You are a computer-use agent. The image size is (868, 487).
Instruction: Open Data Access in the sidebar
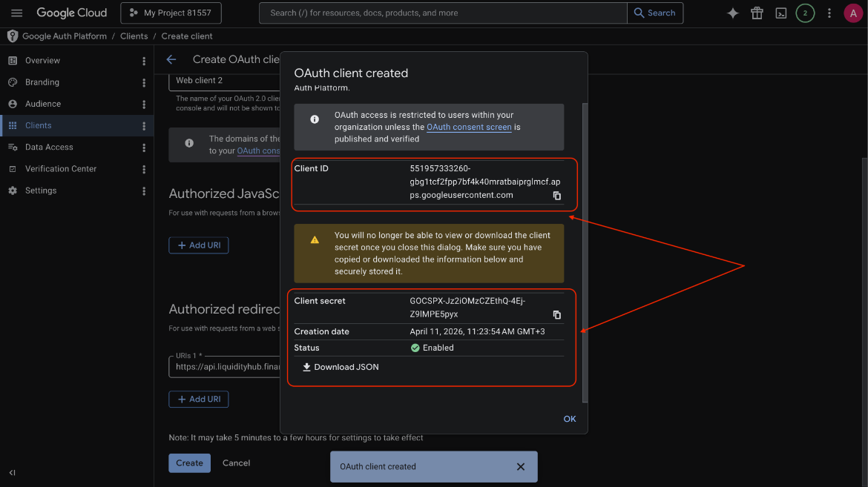[49, 147]
